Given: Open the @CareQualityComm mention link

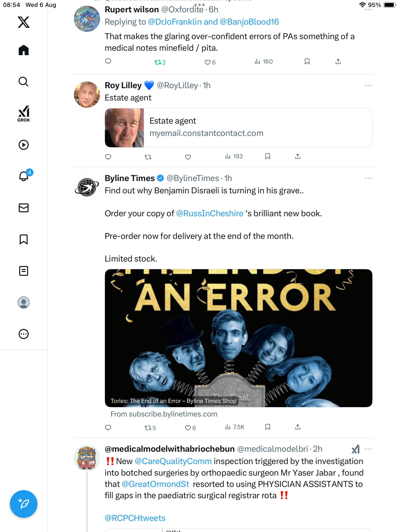Looking at the screenshot, I should (x=173, y=461).
